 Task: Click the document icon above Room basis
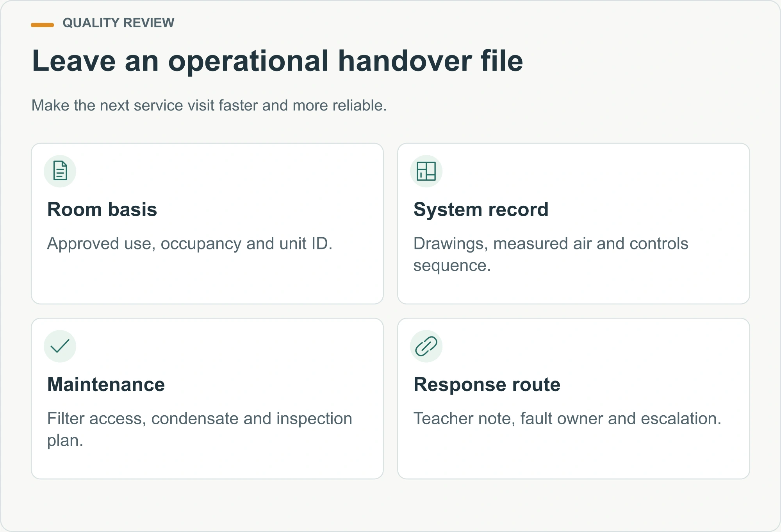point(60,171)
